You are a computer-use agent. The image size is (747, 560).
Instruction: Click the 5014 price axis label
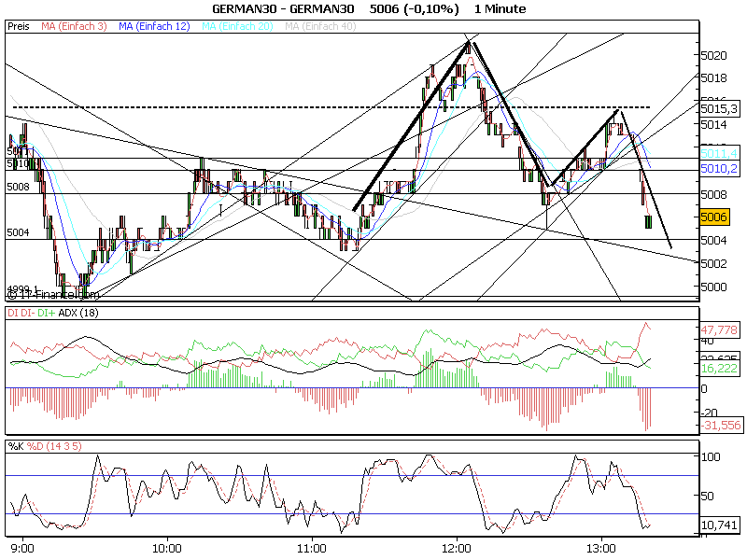714,125
